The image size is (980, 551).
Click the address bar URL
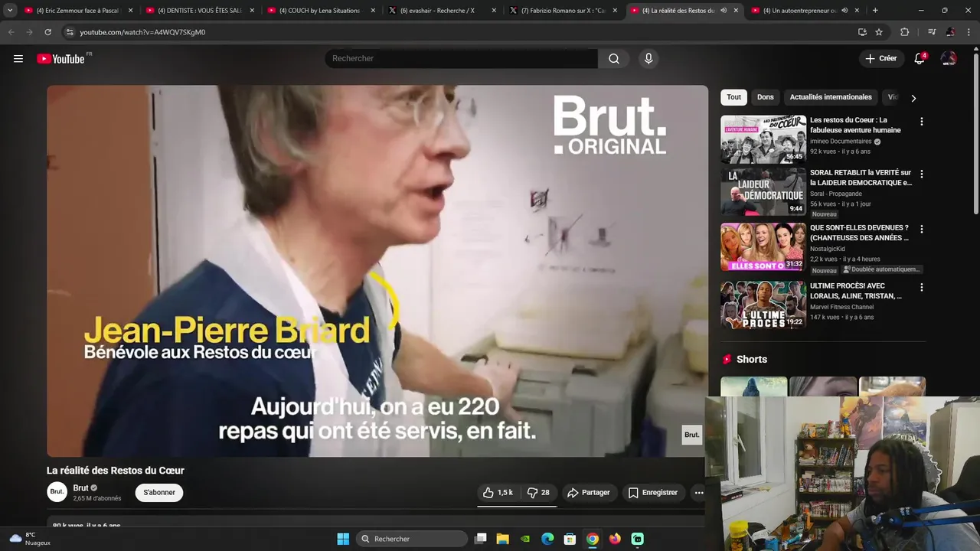[x=142, y=32]
